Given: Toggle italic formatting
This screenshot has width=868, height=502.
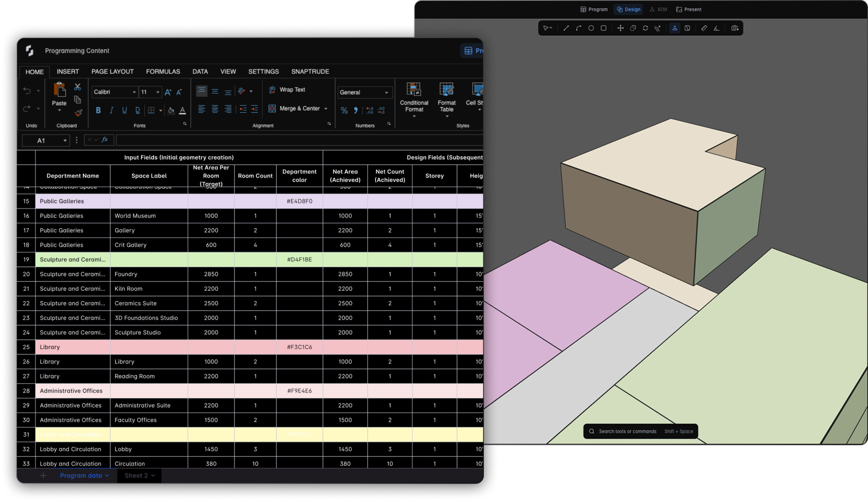Looking at the screenshot, I should tap(111, 110).
